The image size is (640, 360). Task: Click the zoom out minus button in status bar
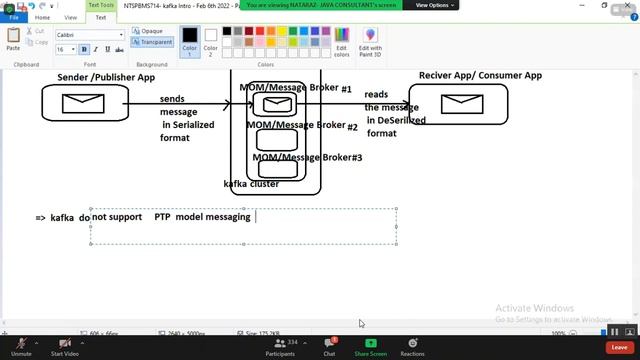pyautogui.click(x=573, y=333)
